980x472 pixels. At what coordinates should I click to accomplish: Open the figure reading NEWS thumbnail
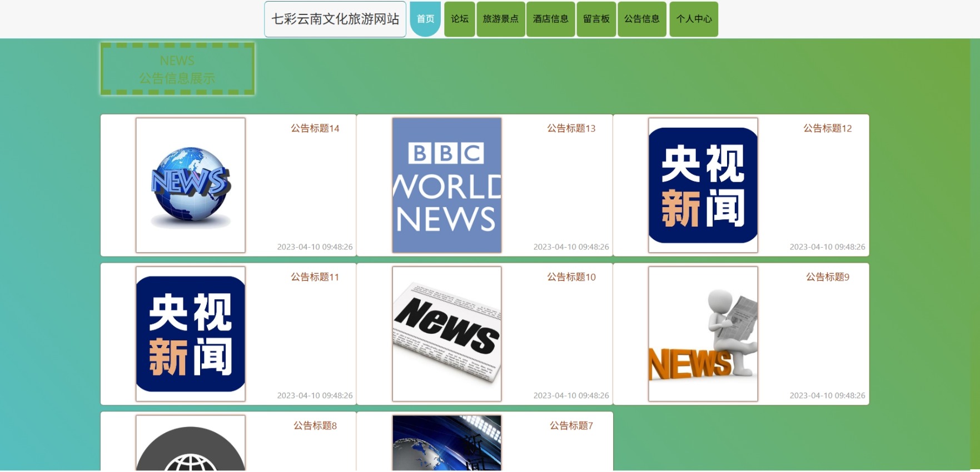(x=703, y=334)
